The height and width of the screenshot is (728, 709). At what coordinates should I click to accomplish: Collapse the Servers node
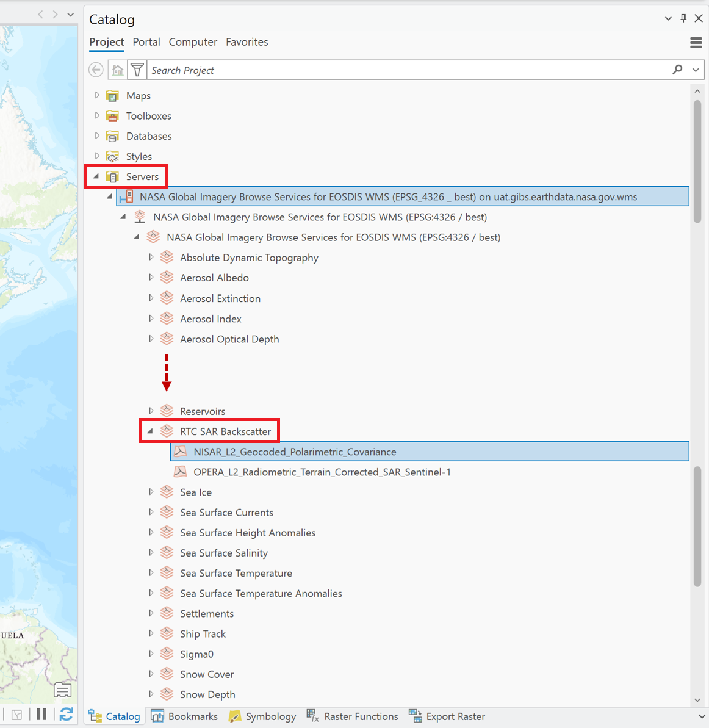click(96, 176)
